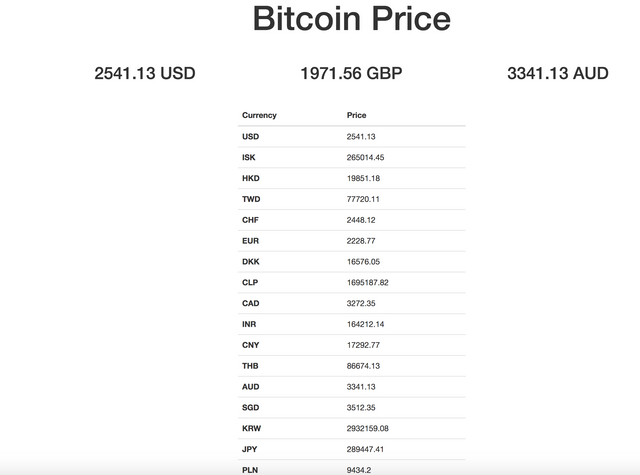Click the Bitcoin Price page heading

point(351,19)
